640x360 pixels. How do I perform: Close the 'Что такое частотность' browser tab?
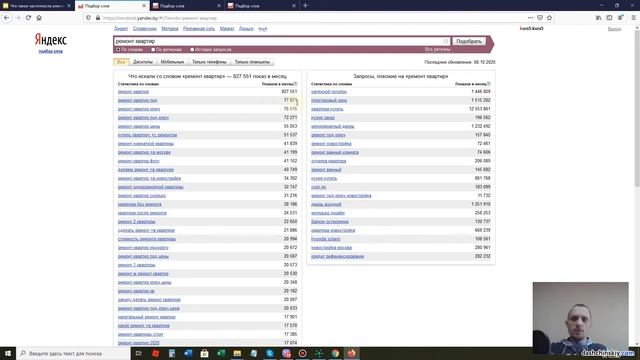69,6
